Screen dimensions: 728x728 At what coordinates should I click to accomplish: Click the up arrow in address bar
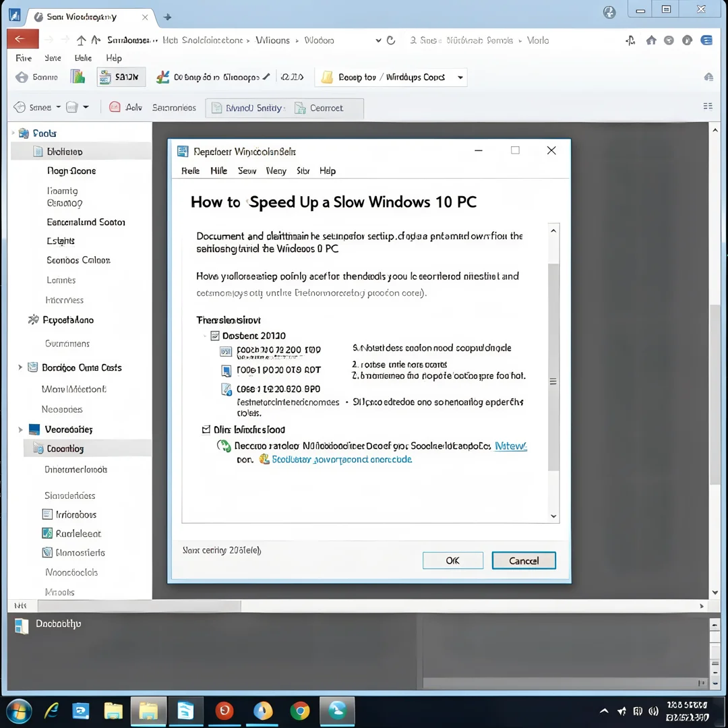82,40
